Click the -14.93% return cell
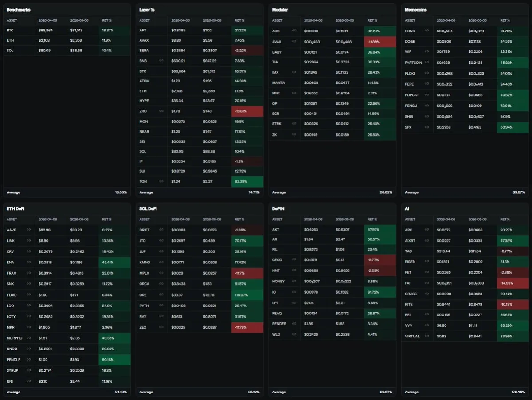Viewport: 532px width, 400px height. click(512, 283)
